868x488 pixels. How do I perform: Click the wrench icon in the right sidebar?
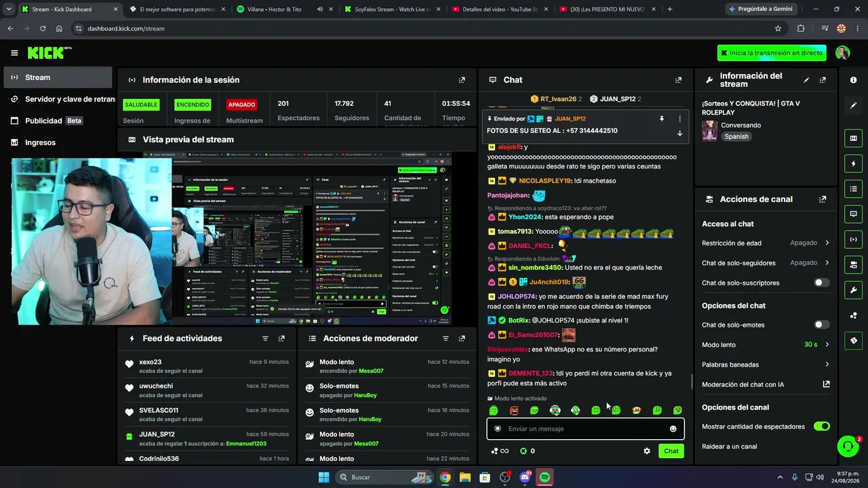coord(853,290)
